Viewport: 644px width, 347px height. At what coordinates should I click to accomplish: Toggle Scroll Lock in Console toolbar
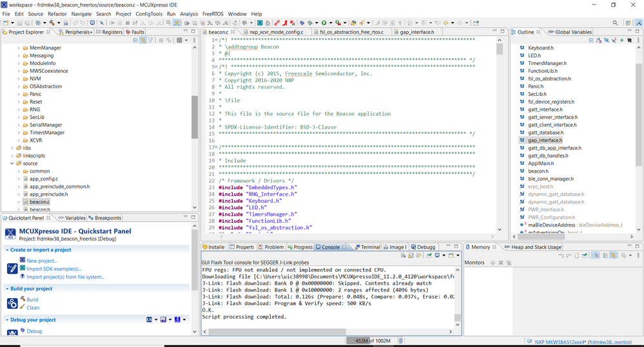[x=411, y=255]
